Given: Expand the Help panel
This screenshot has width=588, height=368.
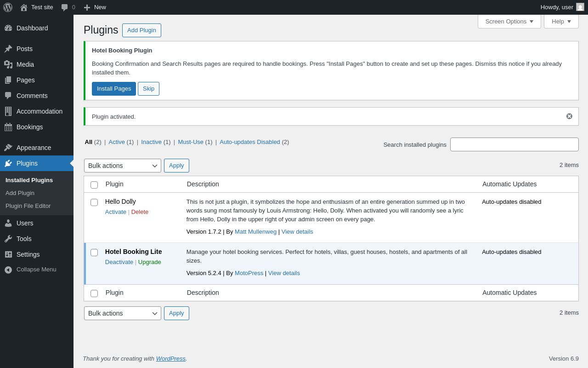Looking at the screenshot, I should coord(561,21).
